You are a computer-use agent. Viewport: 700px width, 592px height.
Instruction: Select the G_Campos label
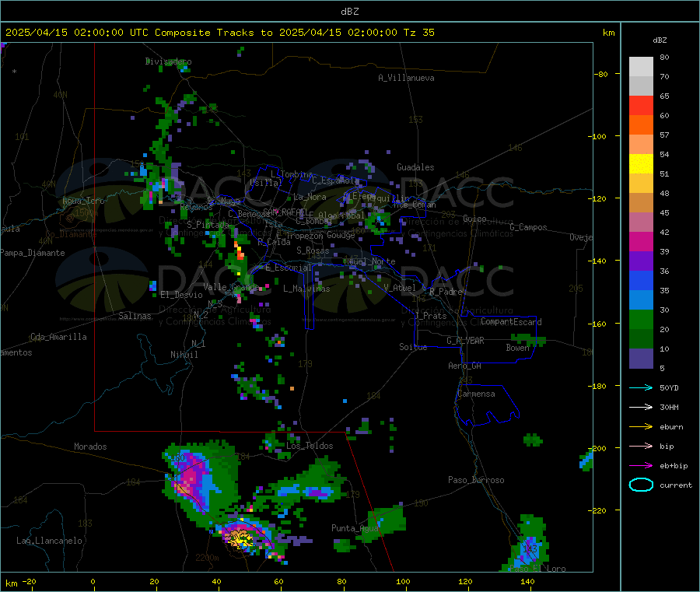[528, 227]
